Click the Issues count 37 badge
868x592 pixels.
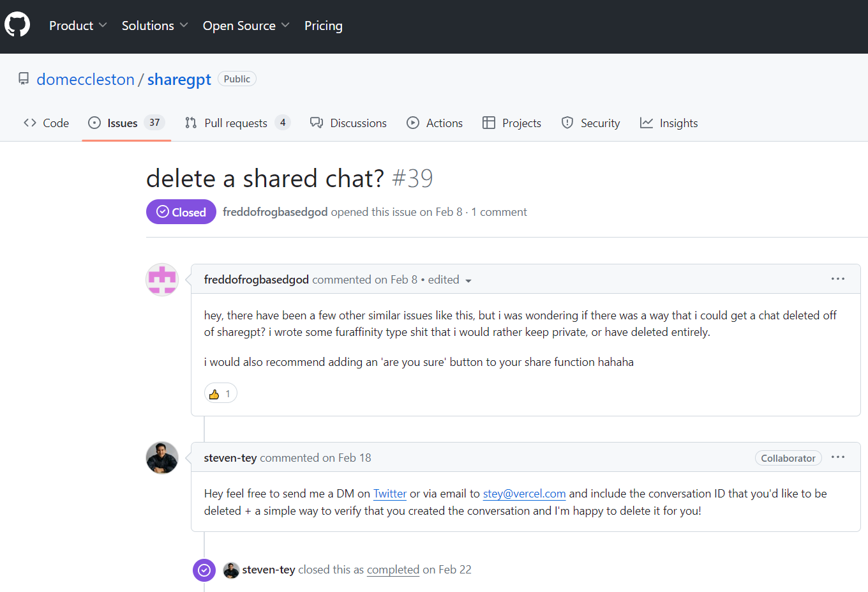point(154,123)
